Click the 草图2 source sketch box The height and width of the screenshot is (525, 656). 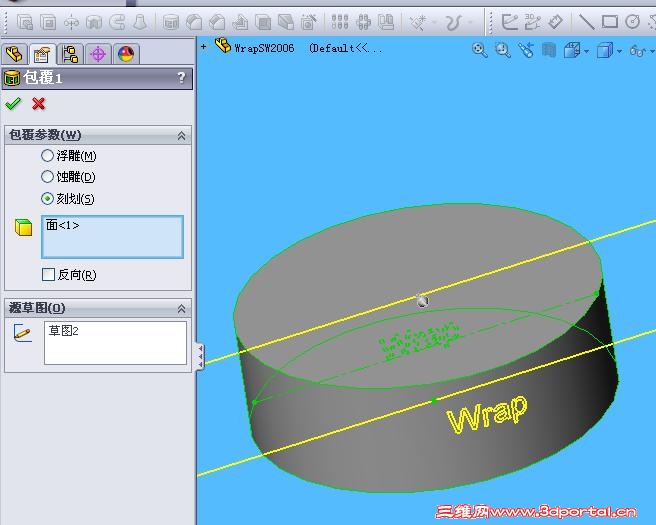point(115,343)
